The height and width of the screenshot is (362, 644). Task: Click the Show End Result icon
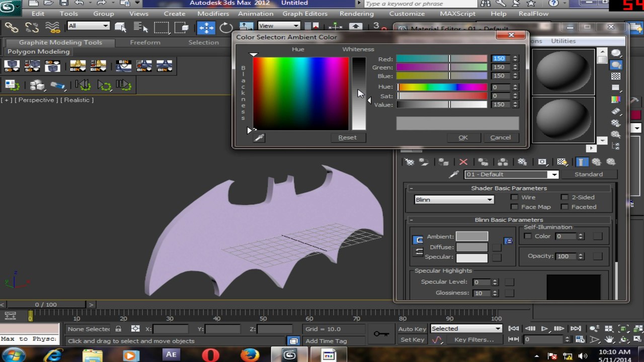point(581,162)
